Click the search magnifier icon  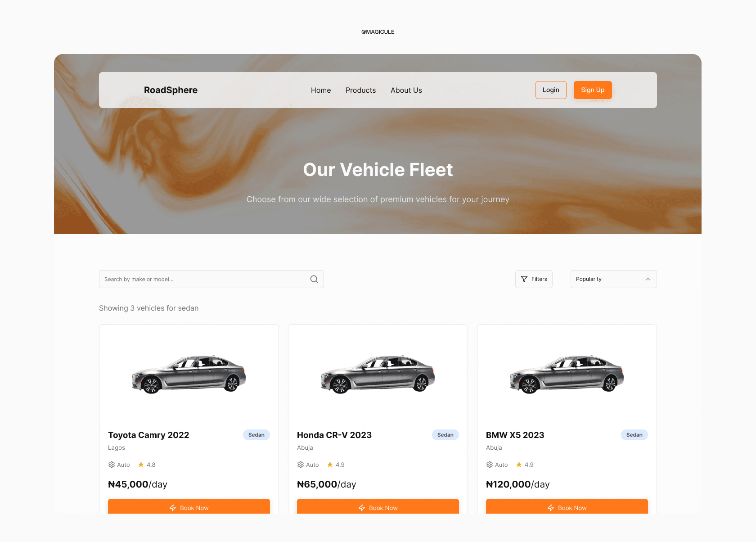[x=314, y=279]
